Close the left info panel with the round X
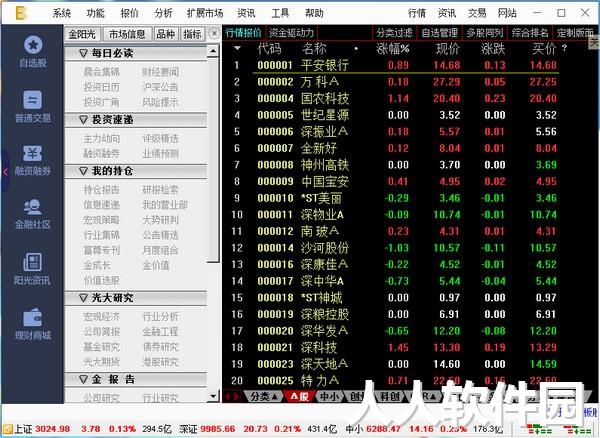 coord(214,34)
